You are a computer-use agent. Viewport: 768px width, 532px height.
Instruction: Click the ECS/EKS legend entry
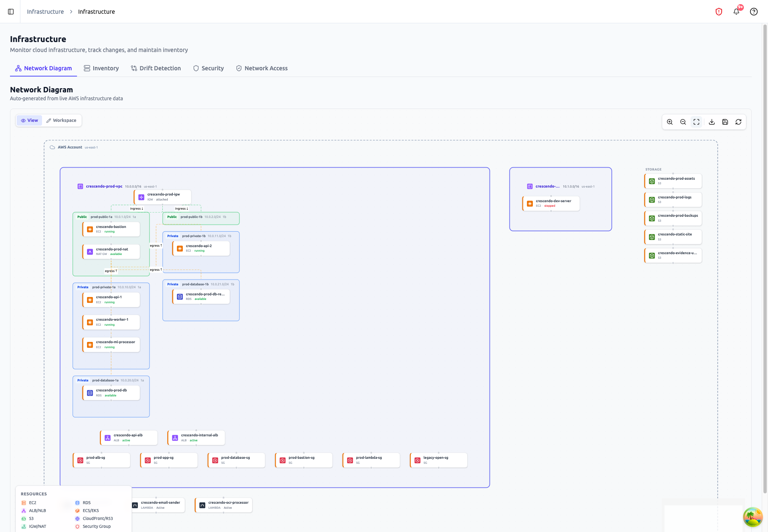pyautogui.click(x=87, y=511)
